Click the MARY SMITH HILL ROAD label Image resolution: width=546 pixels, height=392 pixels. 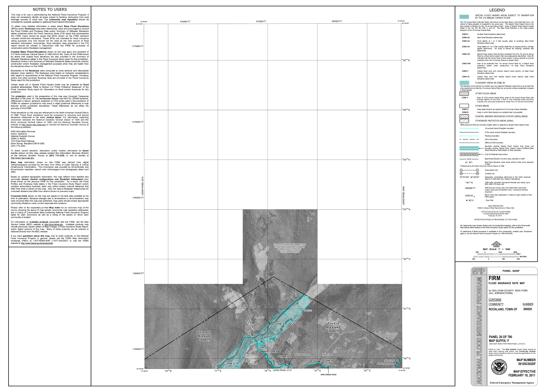point(251,325)
